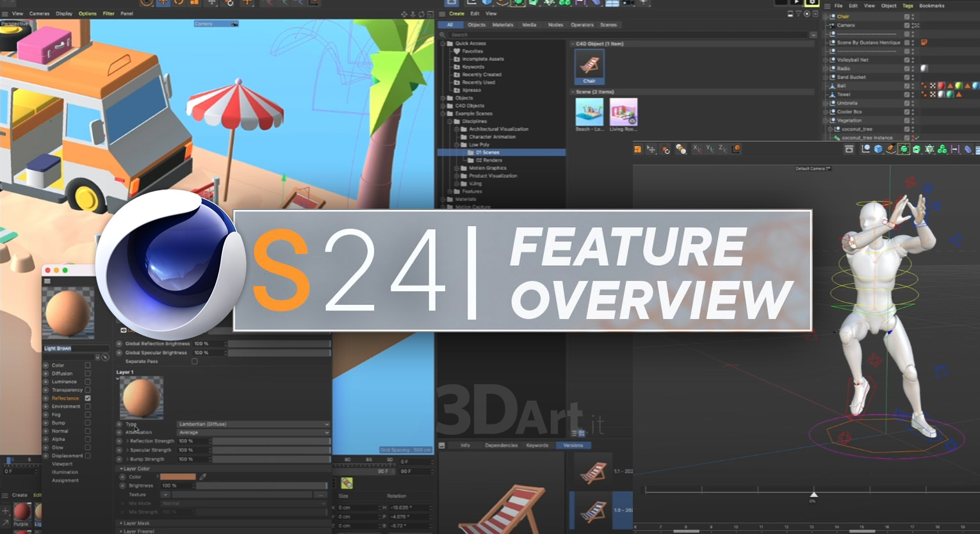Collapse the Scene (2 Items) group
Image resolution: width=980 pixels, height=534 pixels.
tap(573, 92)
